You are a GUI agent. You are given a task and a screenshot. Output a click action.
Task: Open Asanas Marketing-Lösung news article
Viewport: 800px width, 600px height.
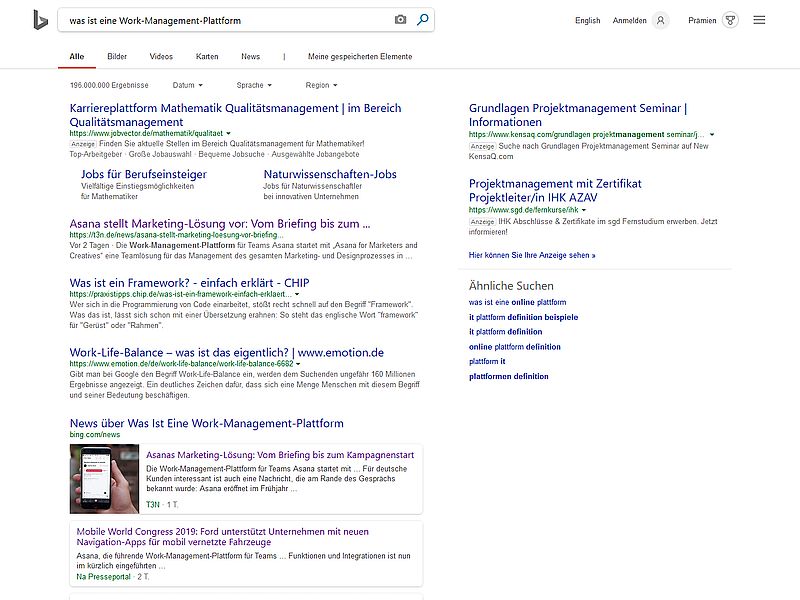pyautogui.click(x=280, y=455)
